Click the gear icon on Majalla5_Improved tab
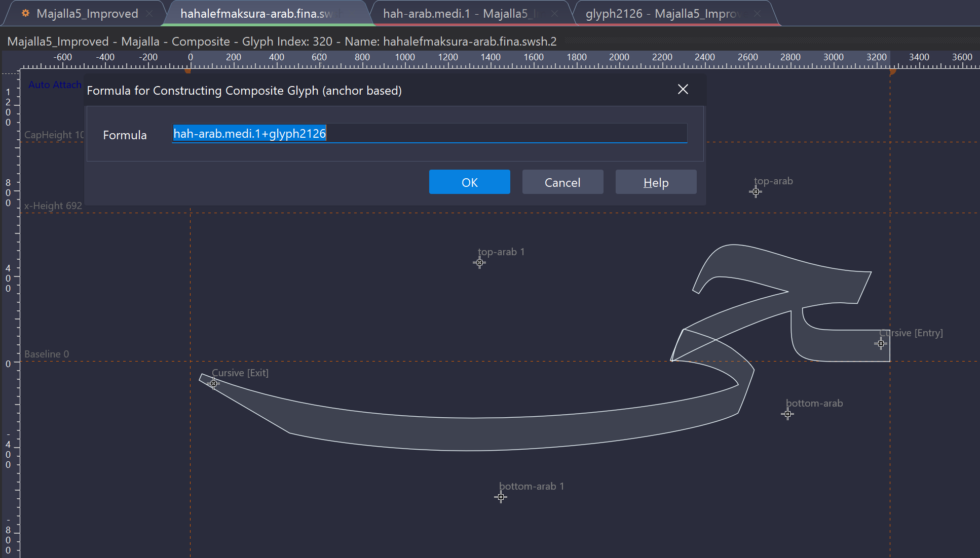The width and height of the screenshot is (980, 558). pos(25,13)
